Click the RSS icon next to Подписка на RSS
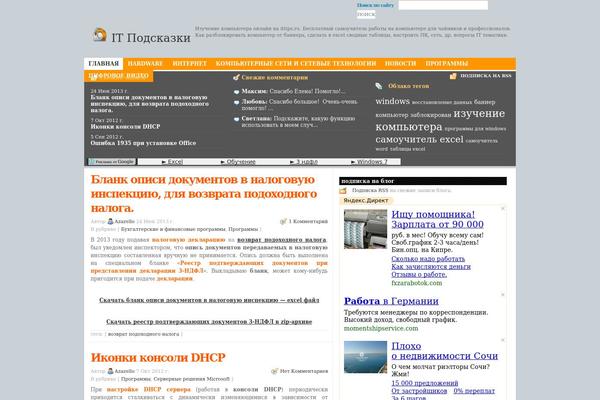Image resolution: width=600 pixels, height=400 pixels. (x=453, y=76)
